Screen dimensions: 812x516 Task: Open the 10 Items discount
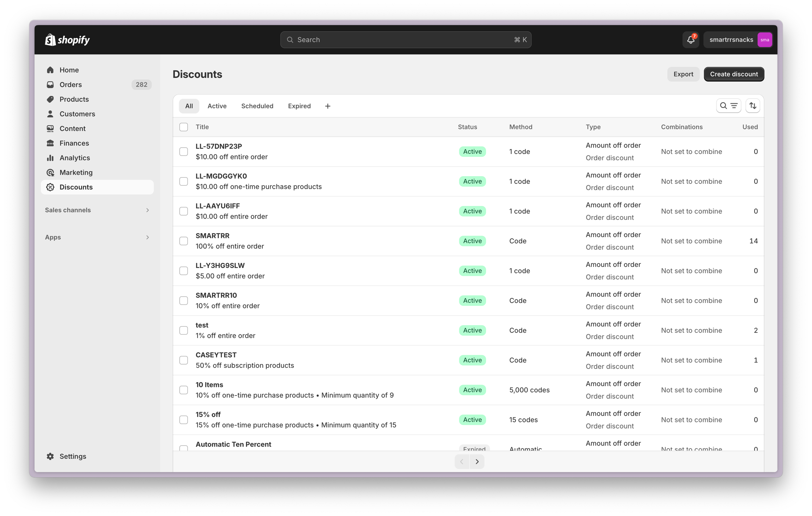tap(209, 385)
